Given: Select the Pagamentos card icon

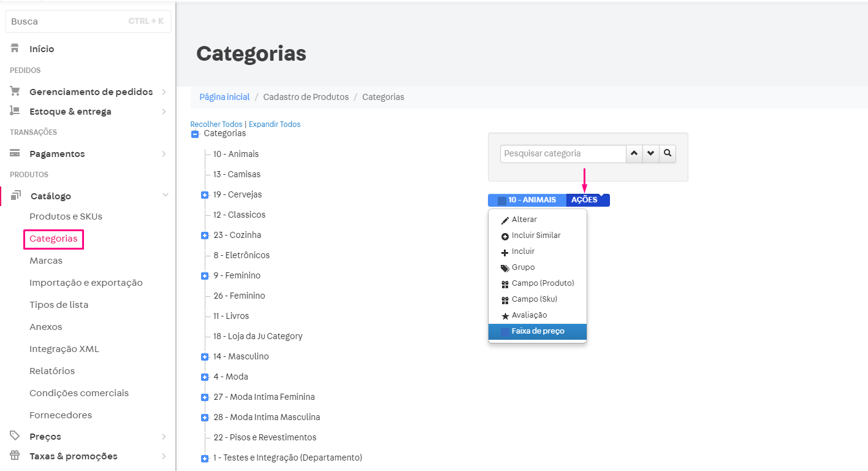Looking at the screenshot, I should click(14, 153).
